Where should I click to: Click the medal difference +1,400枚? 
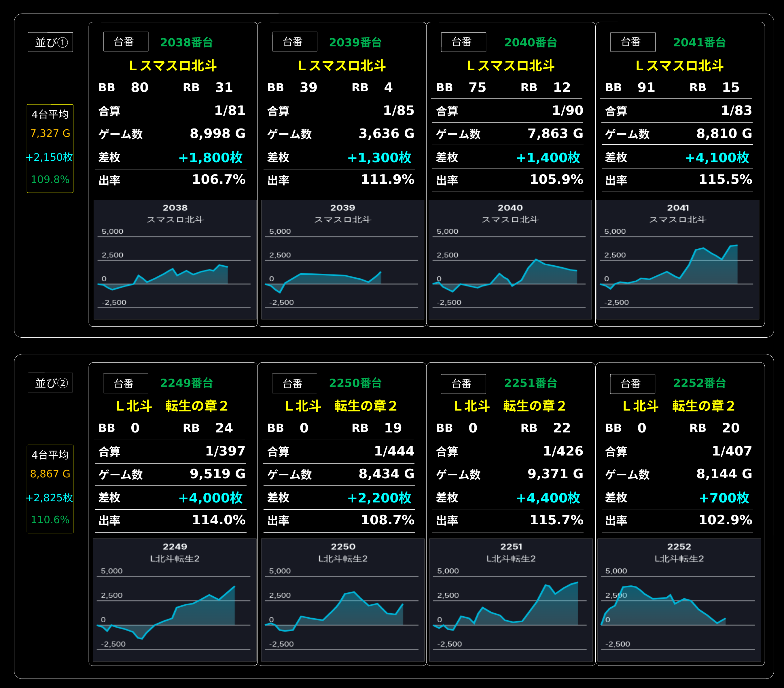(548, 157)
